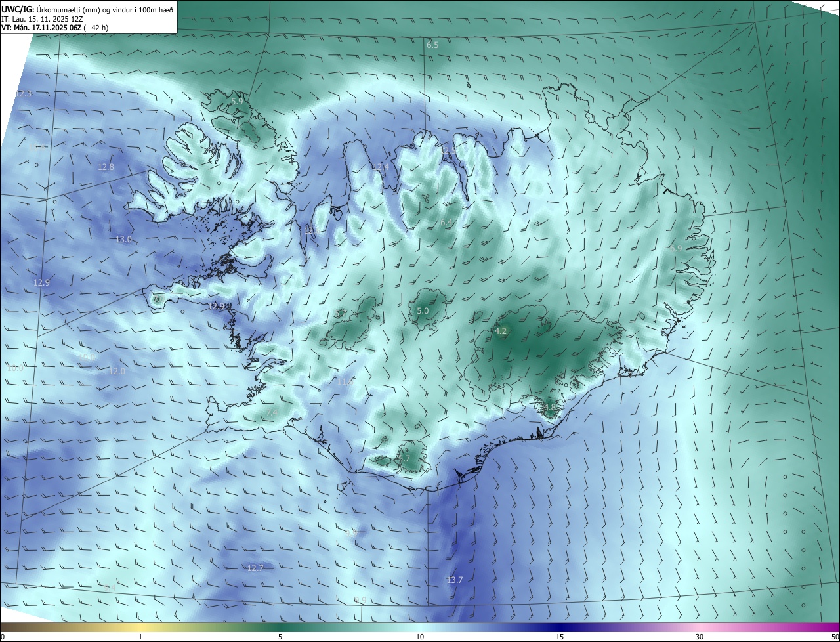Click the 12.0 value on the map
840x642 pixels.
pyautogui.click(x=117, y=372)
